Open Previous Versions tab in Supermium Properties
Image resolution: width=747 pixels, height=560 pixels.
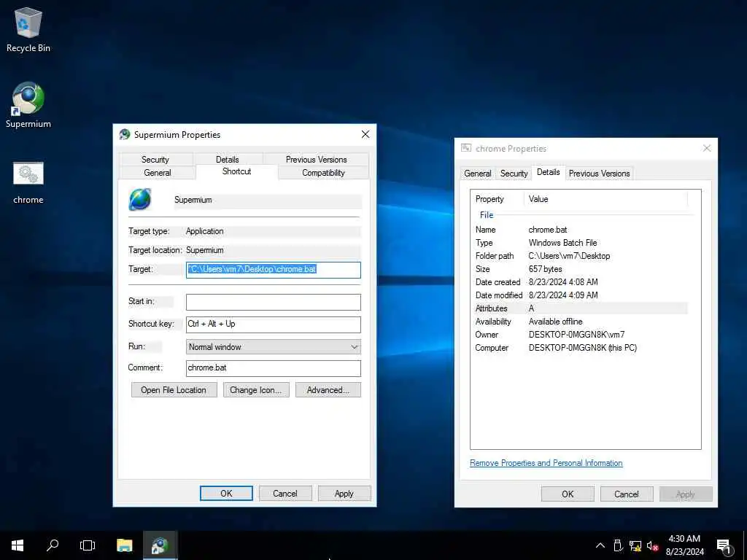[x=317, y=160]
